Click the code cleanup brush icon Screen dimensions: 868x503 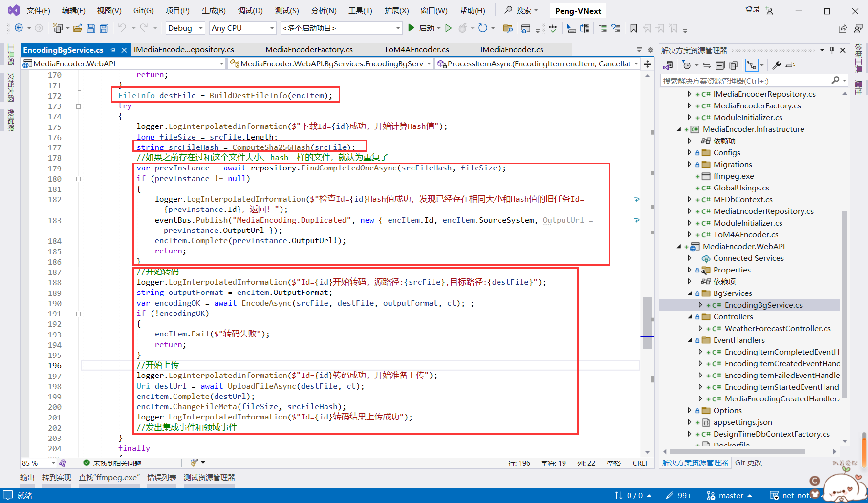pyautogui.click(x=195, y=462)
